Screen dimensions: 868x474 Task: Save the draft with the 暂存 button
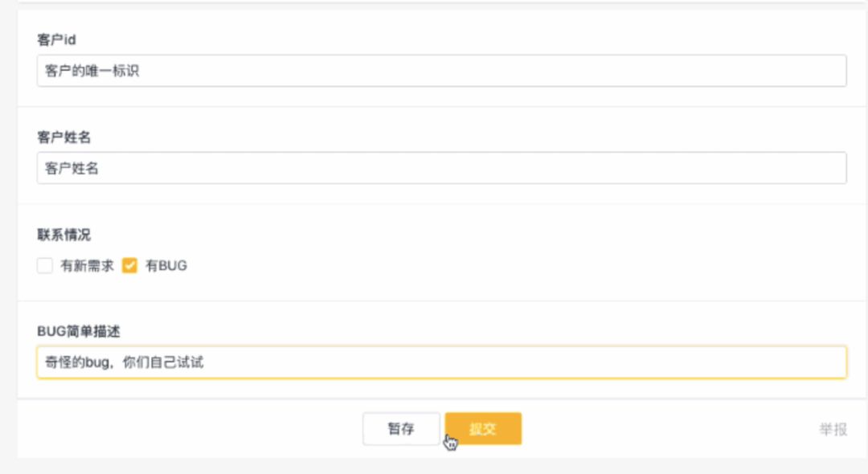coord(401,429)
